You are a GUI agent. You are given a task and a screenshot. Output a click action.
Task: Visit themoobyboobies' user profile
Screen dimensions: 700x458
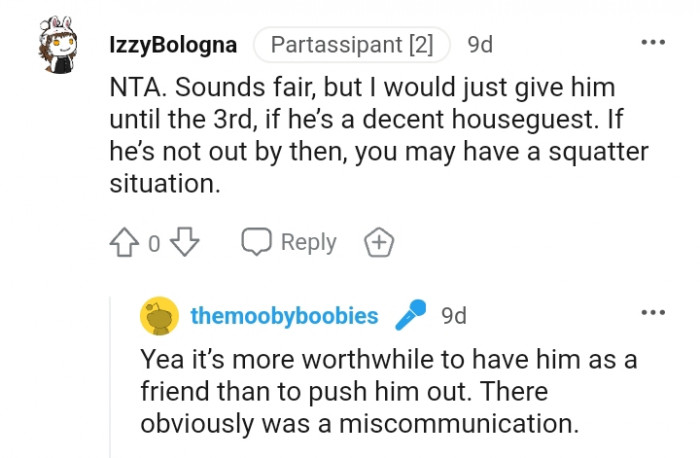tap(284, 316)
